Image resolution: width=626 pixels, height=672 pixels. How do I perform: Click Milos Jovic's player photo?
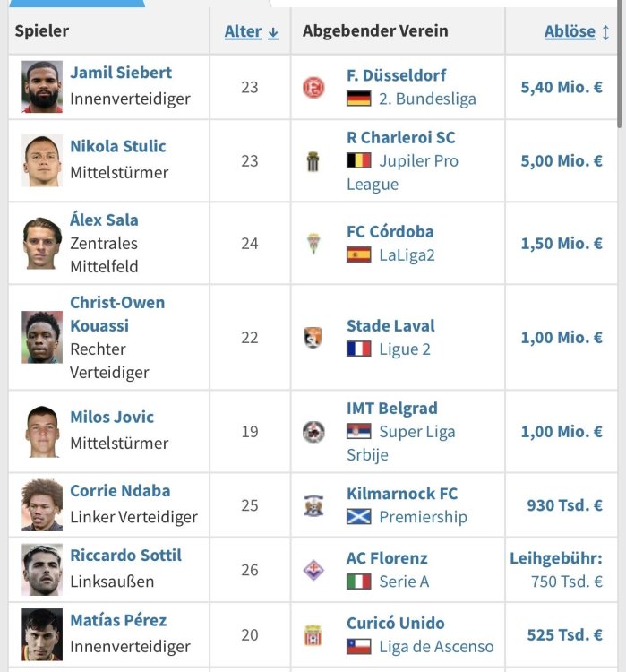[42, 432]
